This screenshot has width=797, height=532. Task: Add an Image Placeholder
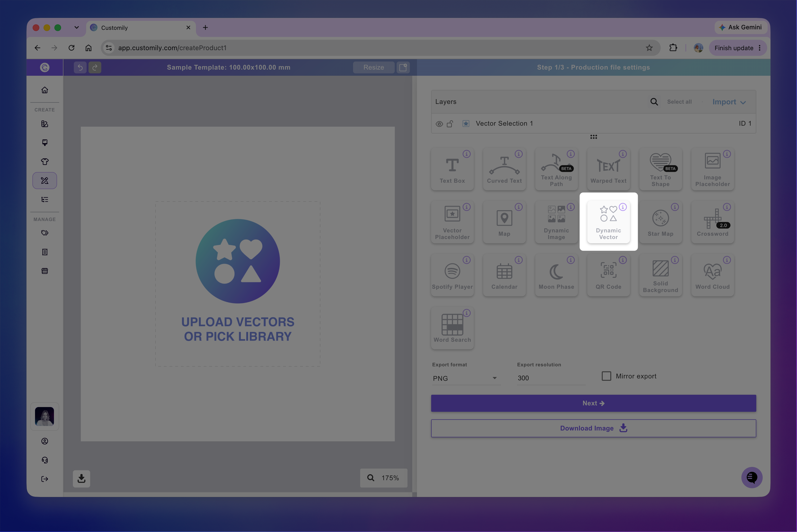coord(713,169)
